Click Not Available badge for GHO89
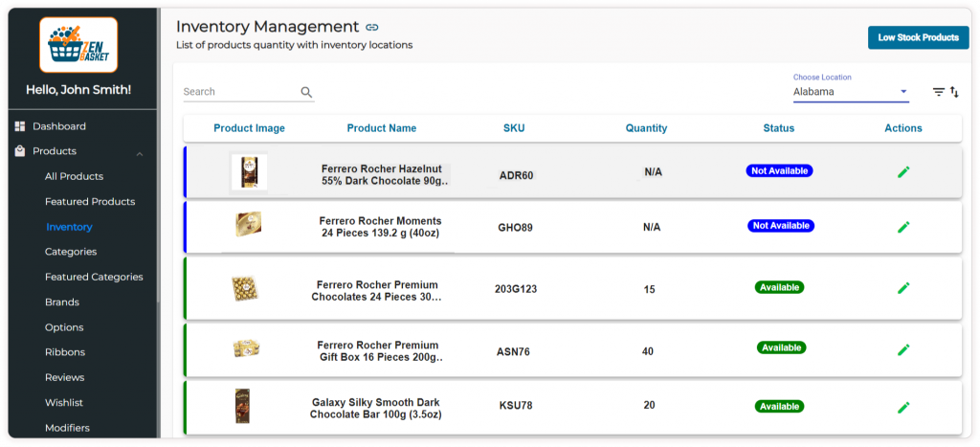The height and width of the screenshot is (447, 980). [x=781, y=226]
